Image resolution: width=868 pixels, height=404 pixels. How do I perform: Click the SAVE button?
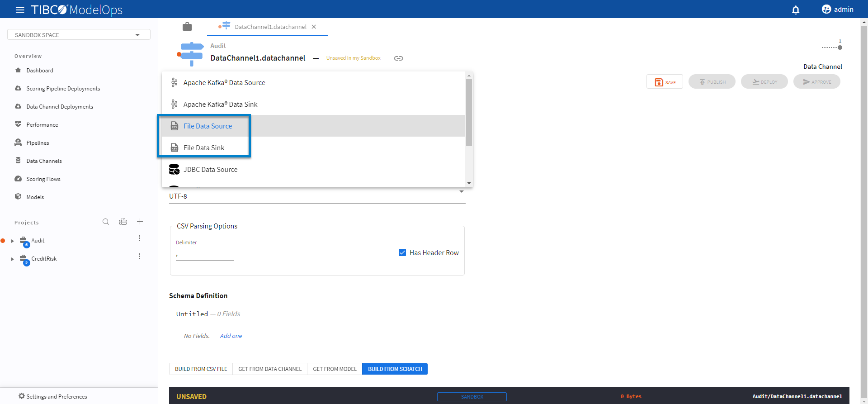click(665, 82)
